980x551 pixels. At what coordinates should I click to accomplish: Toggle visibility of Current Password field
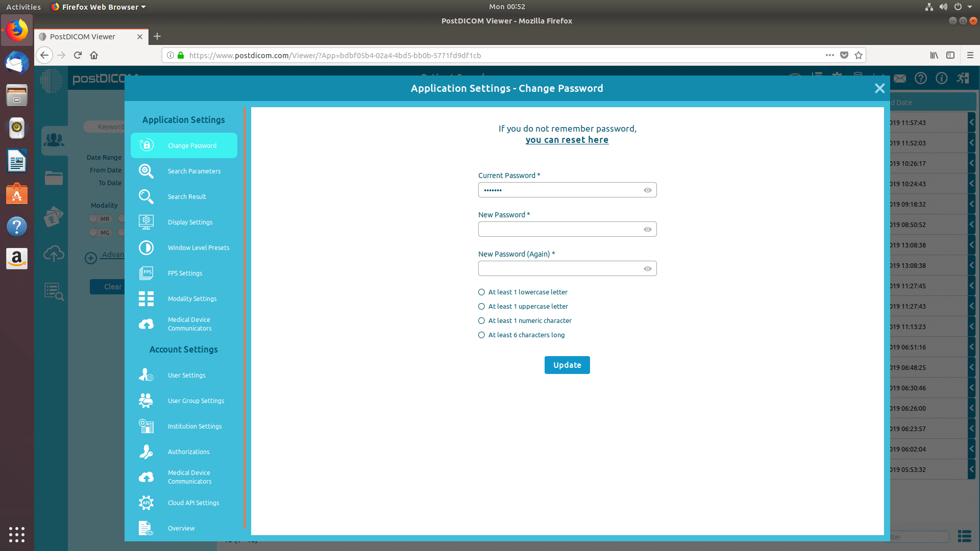tap(646, 190)
